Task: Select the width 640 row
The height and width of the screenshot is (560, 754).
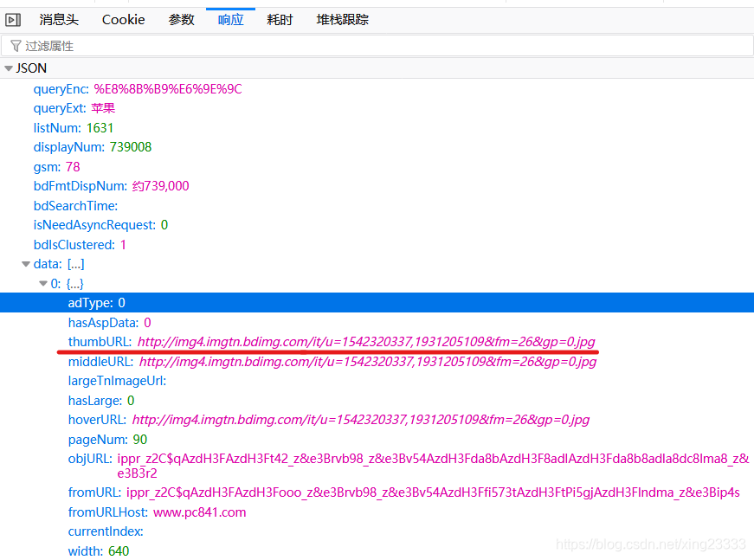Action: coord(377,550)
